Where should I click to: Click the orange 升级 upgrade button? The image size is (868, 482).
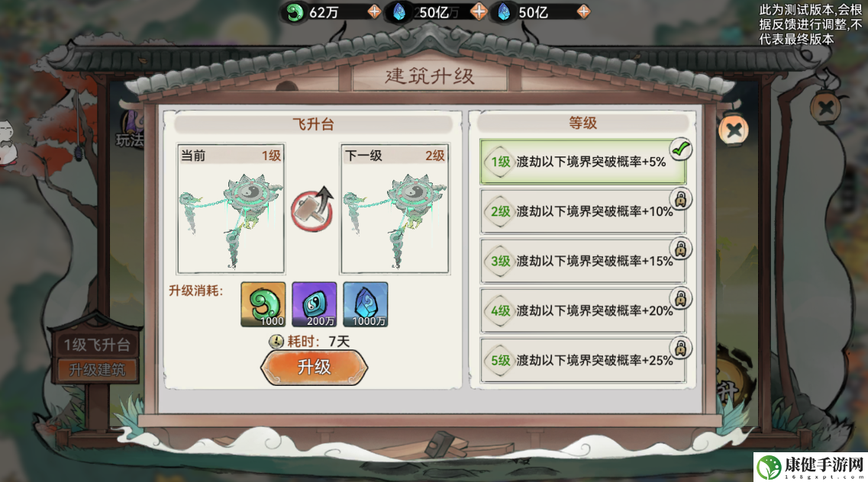(x=314, y=367)
